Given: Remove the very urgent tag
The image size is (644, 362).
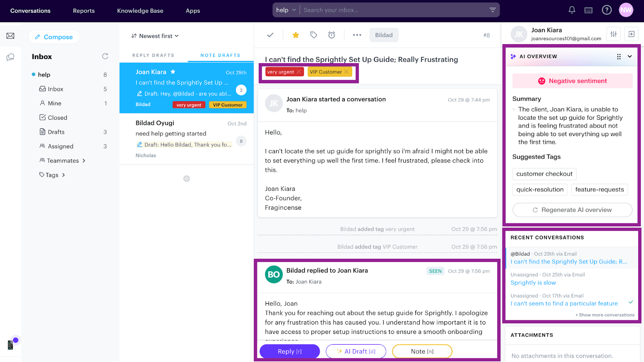Looking at the screenshot, I should (299, 72).
